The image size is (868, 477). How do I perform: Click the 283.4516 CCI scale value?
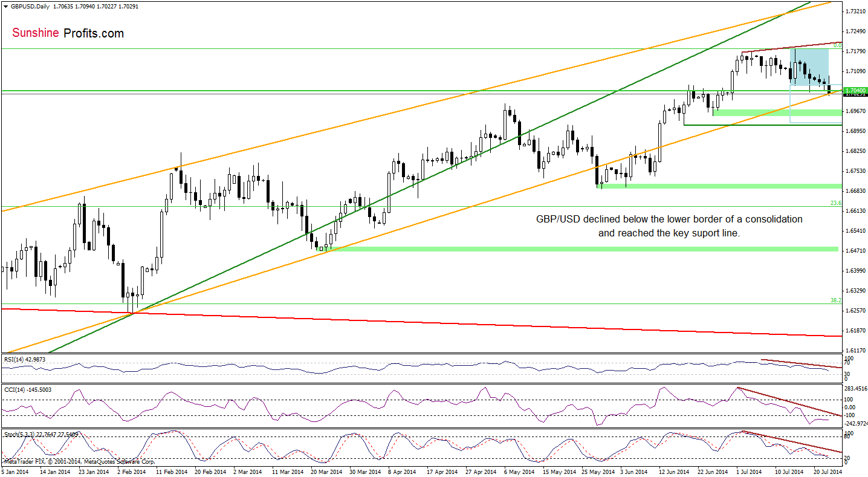coord(856,389)
